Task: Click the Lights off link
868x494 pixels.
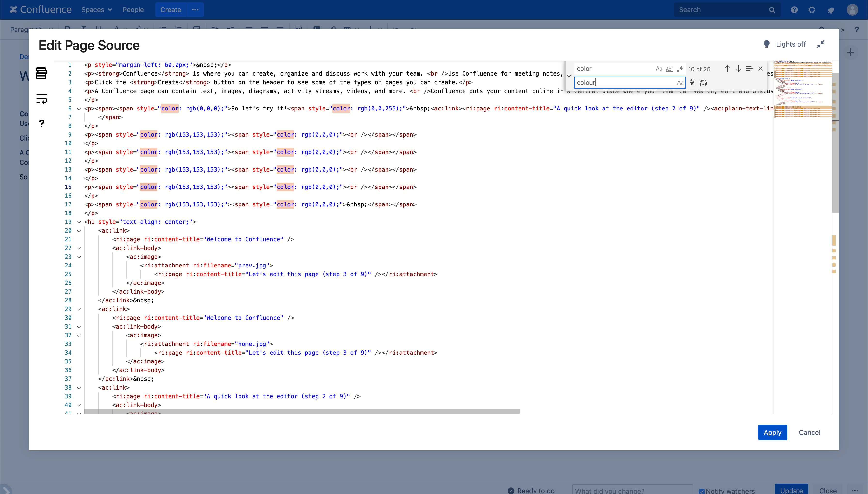Action: point(790,44)
